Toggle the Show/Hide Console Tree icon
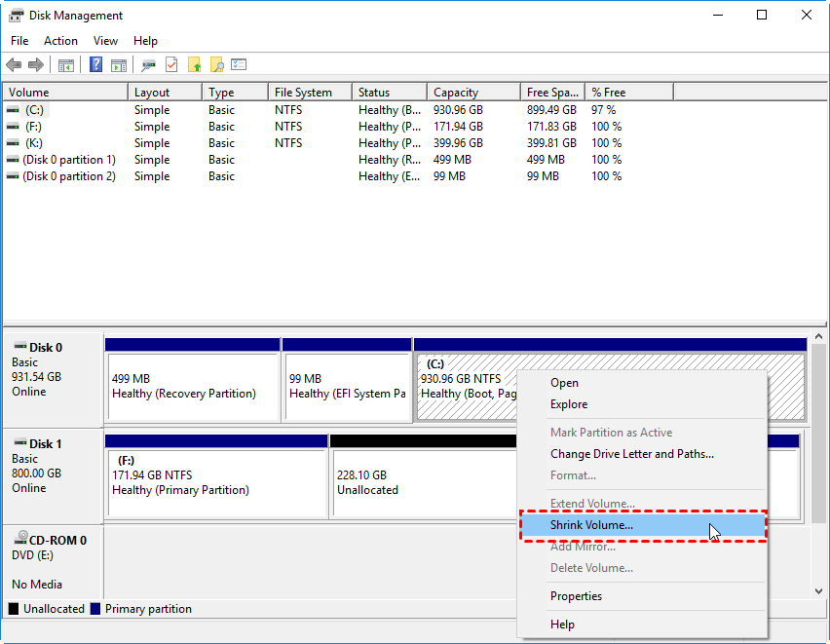The height and width of the screenshot is (644, 830). (65, 64)
